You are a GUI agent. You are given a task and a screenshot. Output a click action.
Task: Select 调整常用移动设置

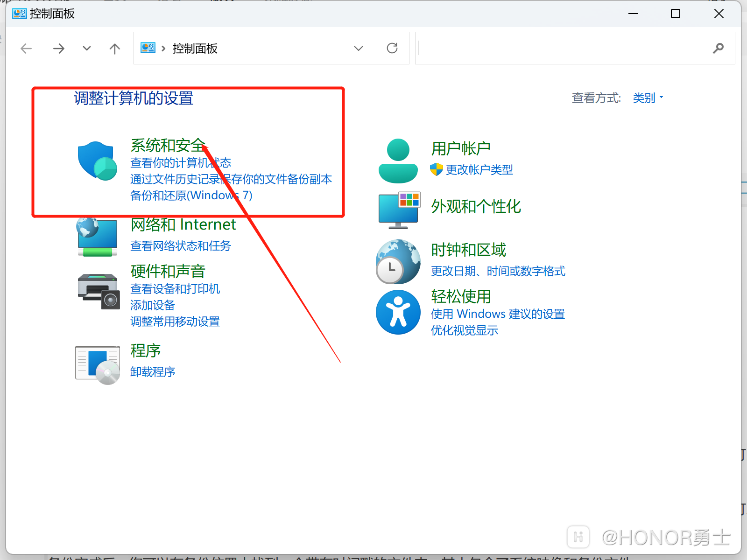coord(175,322)
